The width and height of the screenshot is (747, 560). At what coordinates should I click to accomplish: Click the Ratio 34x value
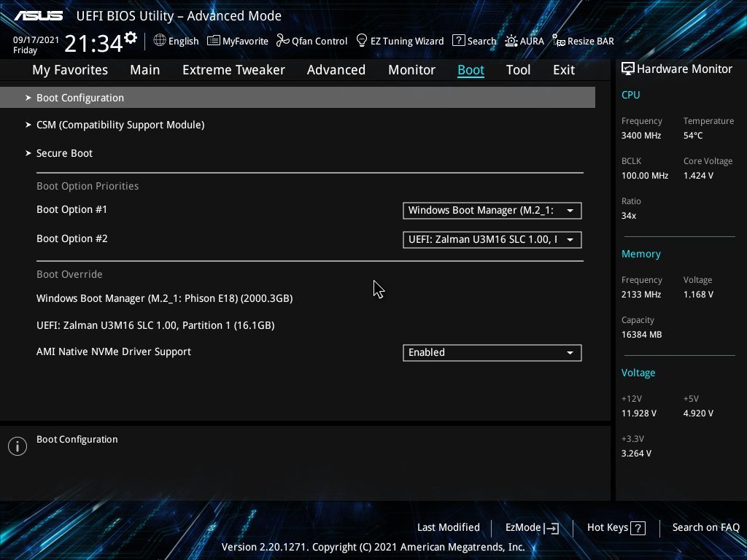628,216
